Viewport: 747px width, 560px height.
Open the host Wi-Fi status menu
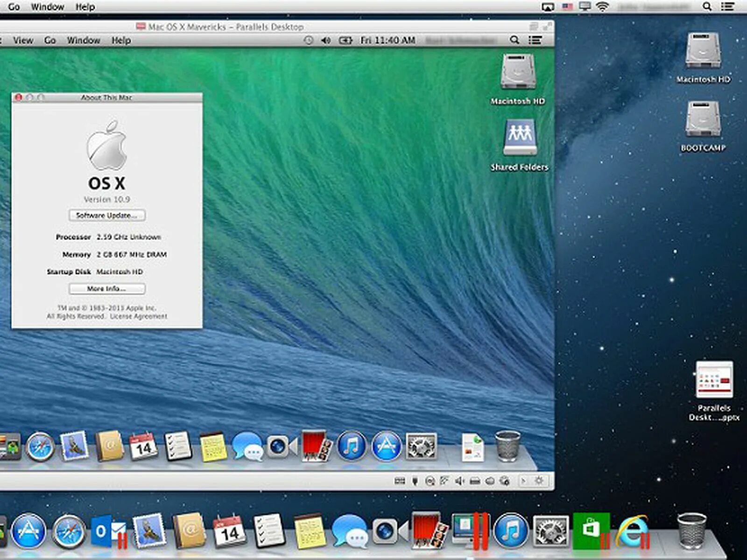click(x=603, y=7)
